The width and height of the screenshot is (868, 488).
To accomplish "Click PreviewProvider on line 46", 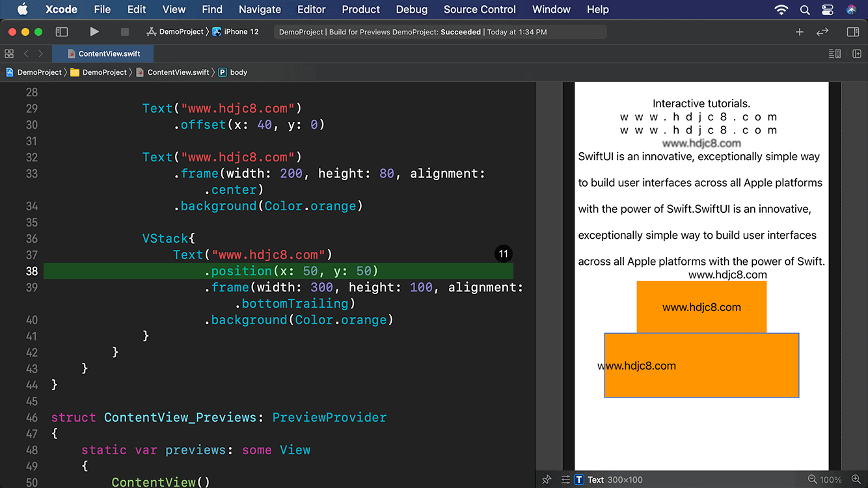I will 329,417.
